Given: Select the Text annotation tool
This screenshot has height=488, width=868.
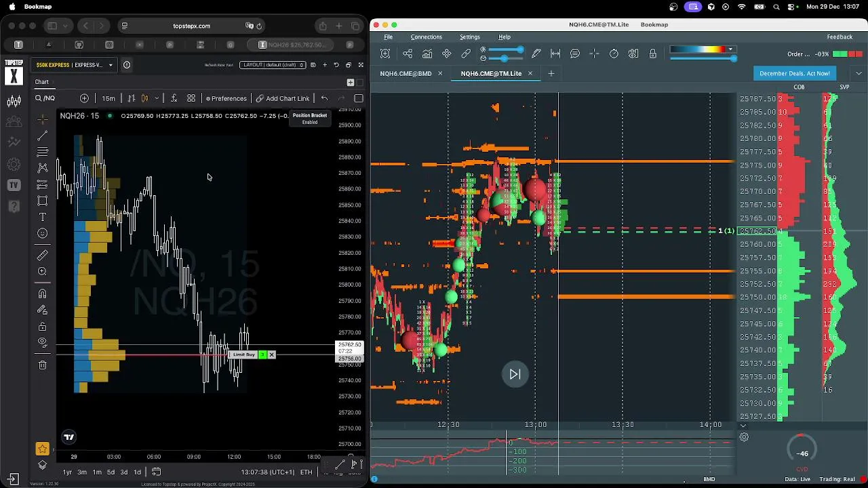Looking at the screenshot, I should [42, 217].
